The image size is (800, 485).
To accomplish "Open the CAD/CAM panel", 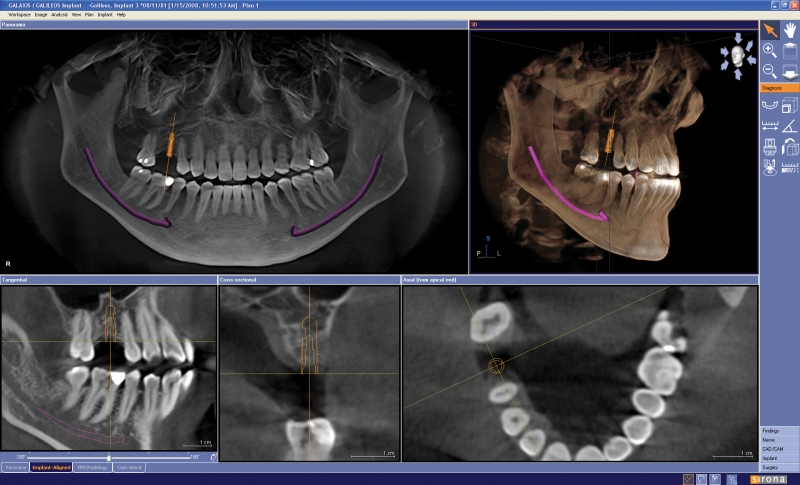I will pyautogui.click(x=780, y=449).
